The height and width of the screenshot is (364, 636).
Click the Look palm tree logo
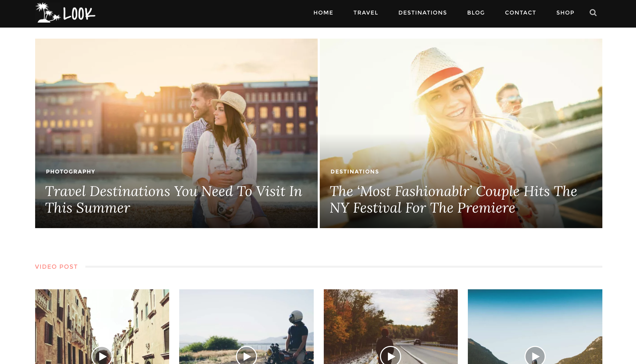click(x=65, y=13)
